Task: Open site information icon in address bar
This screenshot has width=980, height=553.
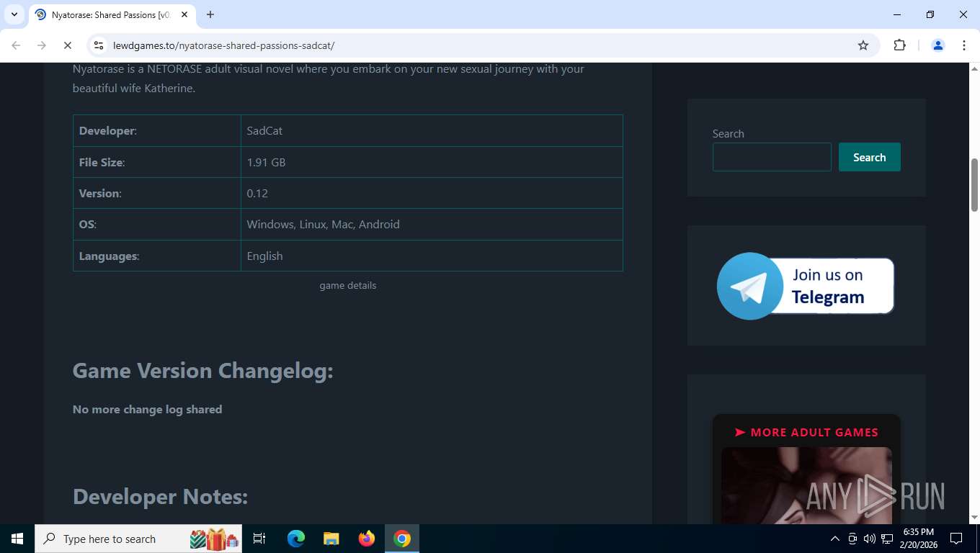Action: click(99, 45)
